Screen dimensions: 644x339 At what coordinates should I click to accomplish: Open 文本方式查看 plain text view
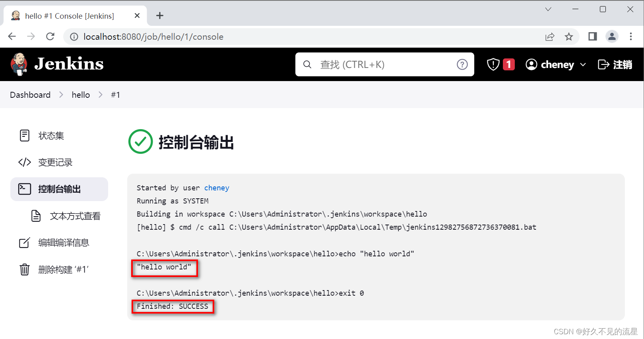tap(66, 216)
